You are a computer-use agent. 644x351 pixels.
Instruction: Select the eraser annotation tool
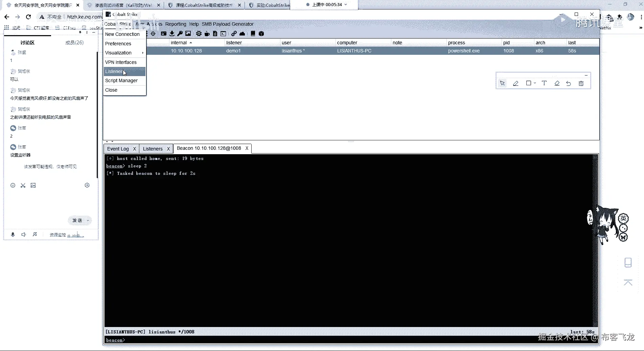coord(557,83)
